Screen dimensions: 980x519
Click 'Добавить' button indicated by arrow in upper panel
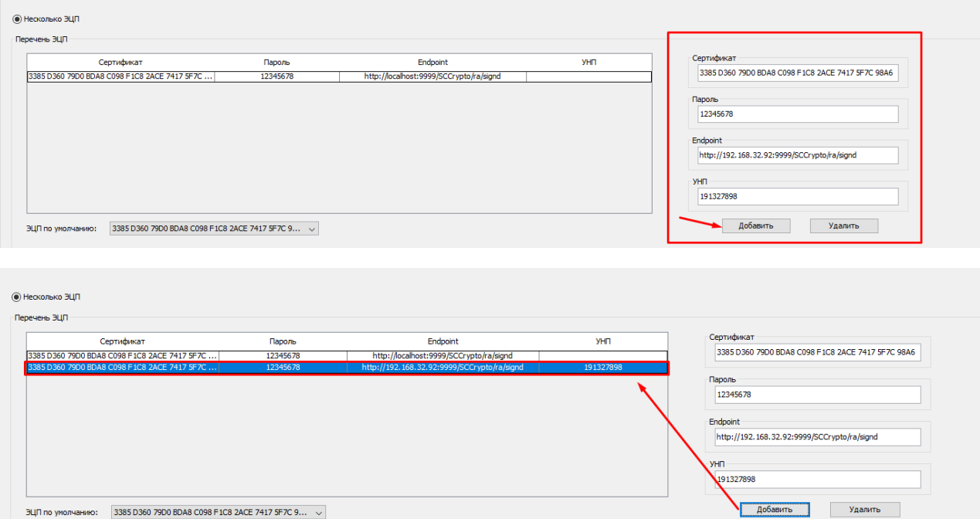(x=757, y=226)
